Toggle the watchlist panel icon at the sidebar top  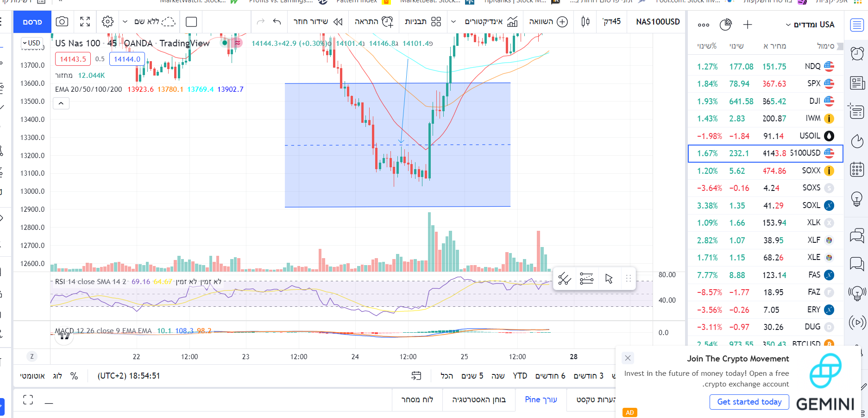coord(857,25)
